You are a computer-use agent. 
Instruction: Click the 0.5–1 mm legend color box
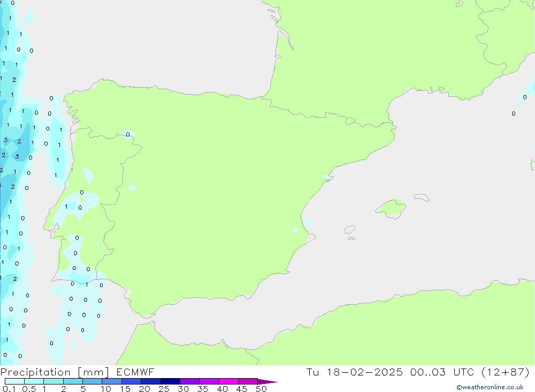click(x=34, y=381)
